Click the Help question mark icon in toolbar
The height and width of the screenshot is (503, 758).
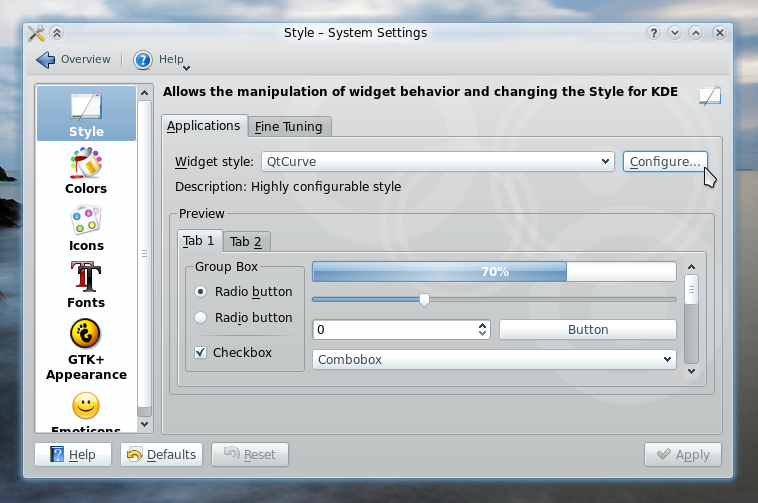[143, 60]
